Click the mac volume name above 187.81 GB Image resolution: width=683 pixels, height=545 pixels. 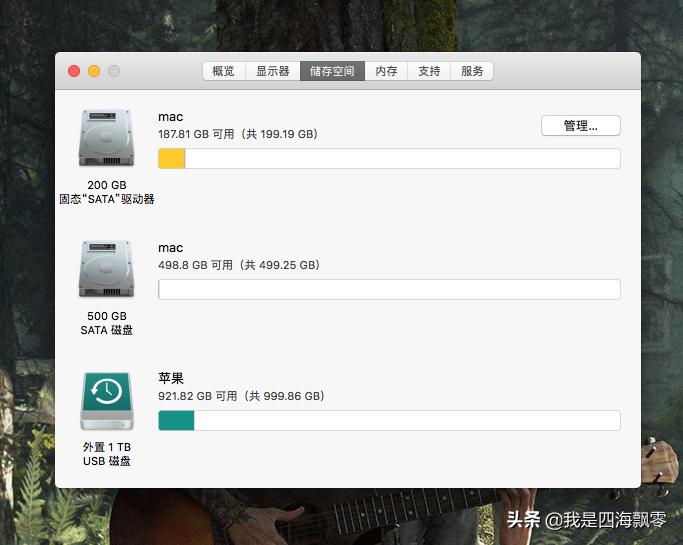point(170,117)
